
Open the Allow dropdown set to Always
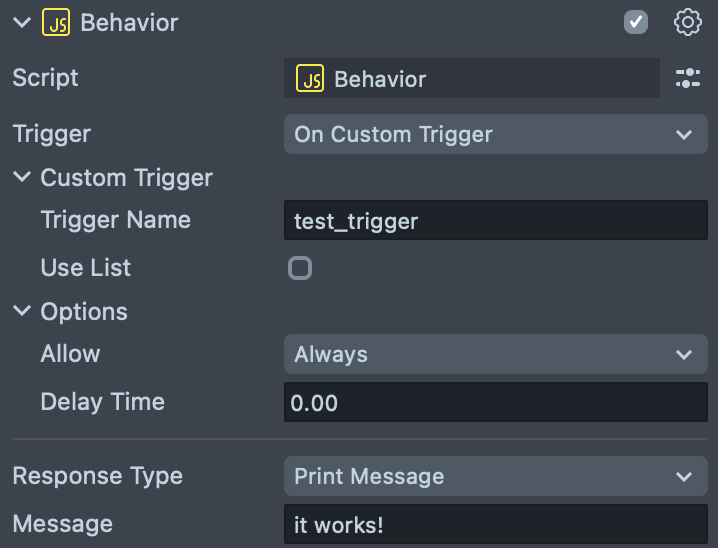pyautogui.click(x=495, y=354)
